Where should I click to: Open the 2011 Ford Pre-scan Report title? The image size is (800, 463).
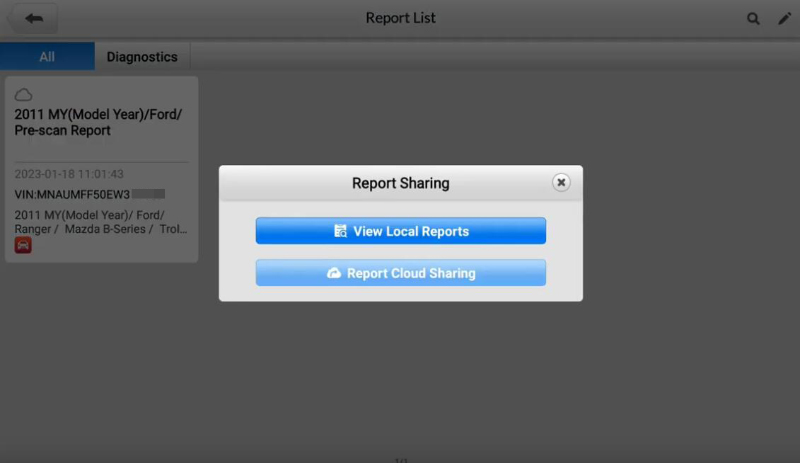point(98,122)
